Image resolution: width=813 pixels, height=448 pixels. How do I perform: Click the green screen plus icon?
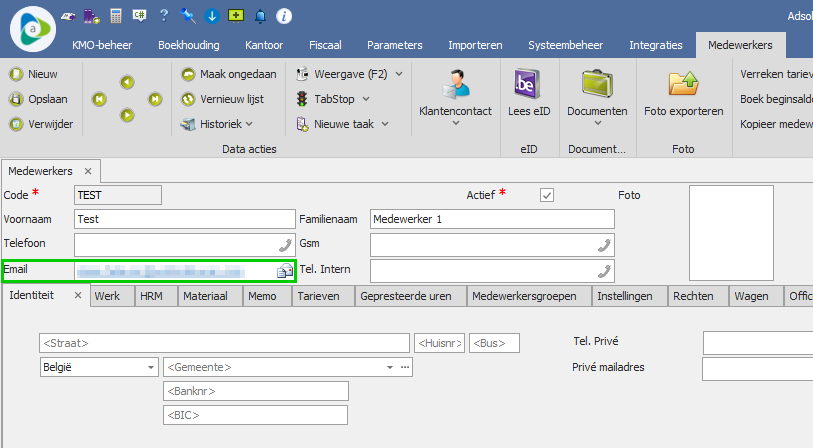click(236, 16)
